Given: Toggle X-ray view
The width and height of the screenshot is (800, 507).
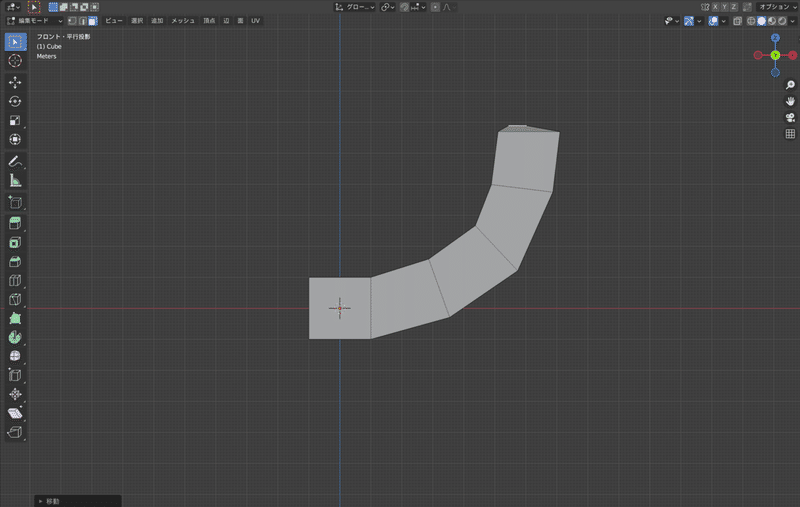Looking at the screenshot, I should click(x=737, y=21).
